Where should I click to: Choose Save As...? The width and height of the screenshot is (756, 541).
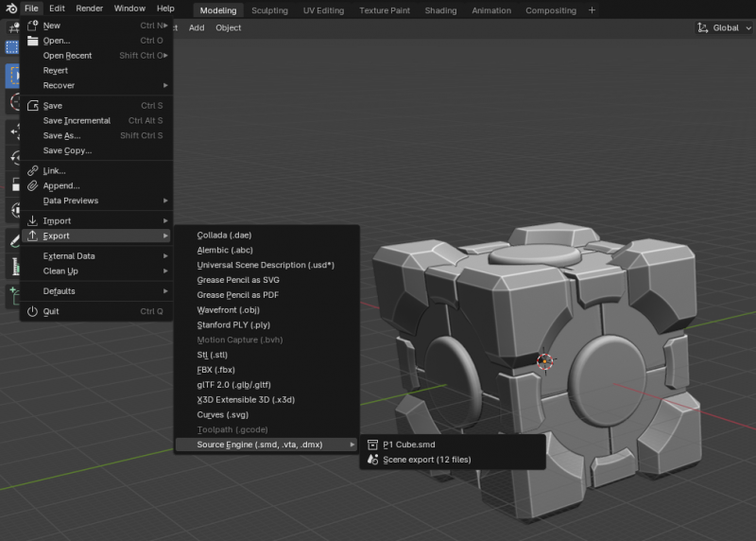(96, 135)
